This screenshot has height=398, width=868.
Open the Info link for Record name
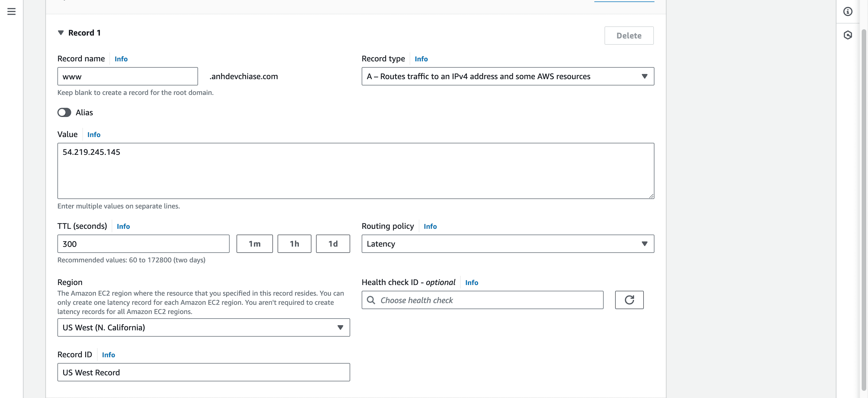(x=121, y=59)
